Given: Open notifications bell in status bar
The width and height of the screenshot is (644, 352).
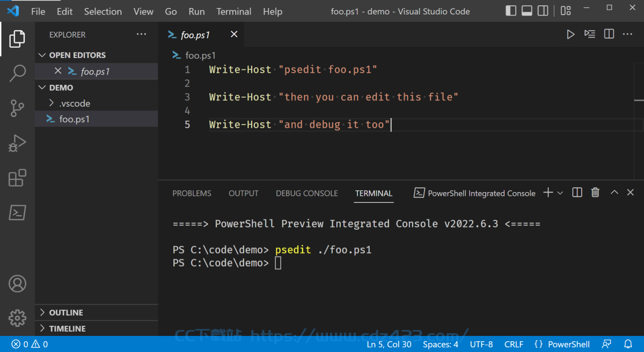Looking at the screenshot, I should [628, 344].
